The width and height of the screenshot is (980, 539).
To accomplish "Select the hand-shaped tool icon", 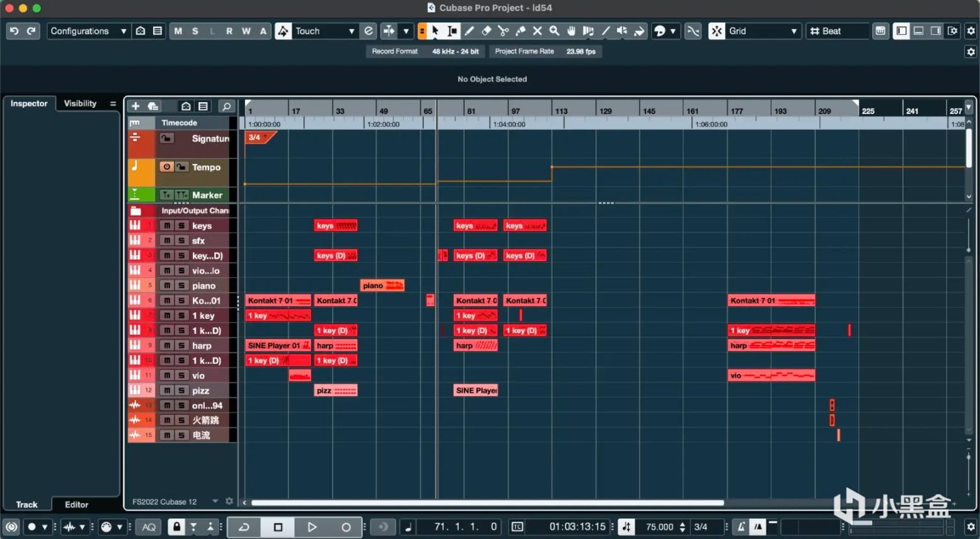I will point(571,31).
